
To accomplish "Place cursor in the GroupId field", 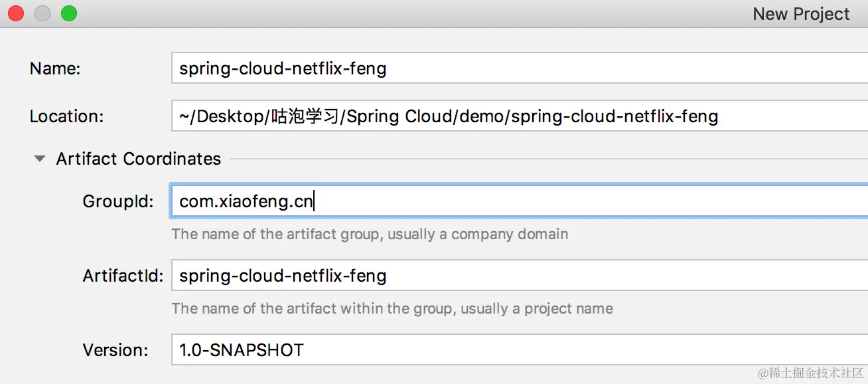I will coord(518,201).
